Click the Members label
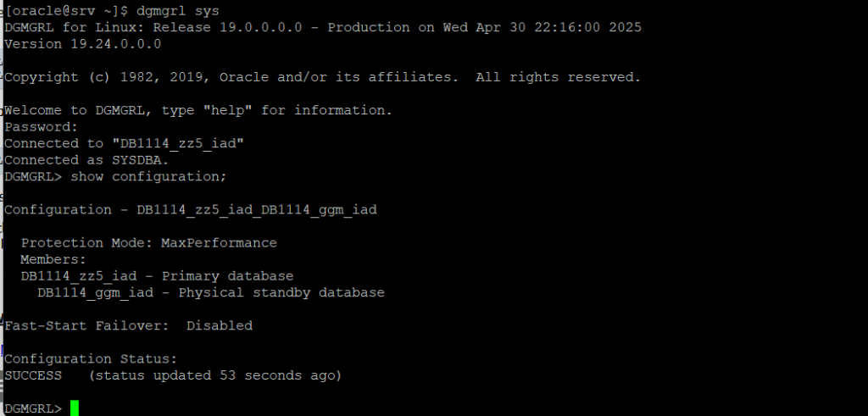 coord(53,259)
